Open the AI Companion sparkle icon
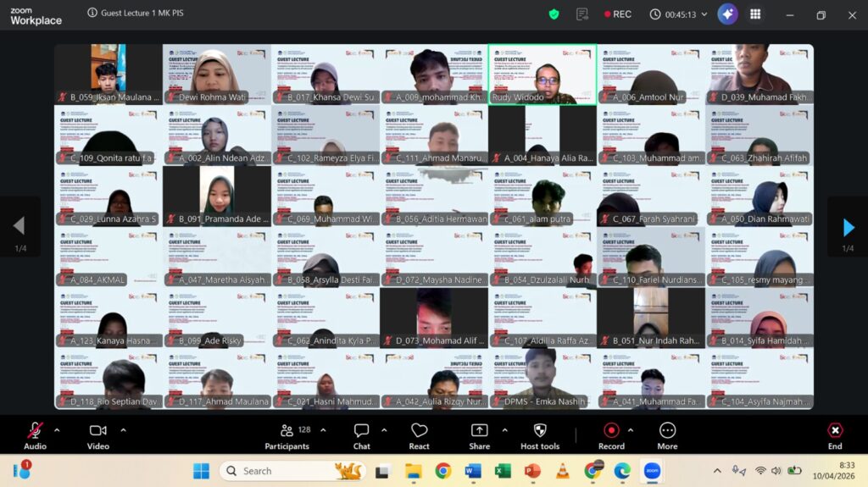The image size is (868, 487). click(726, 14)
